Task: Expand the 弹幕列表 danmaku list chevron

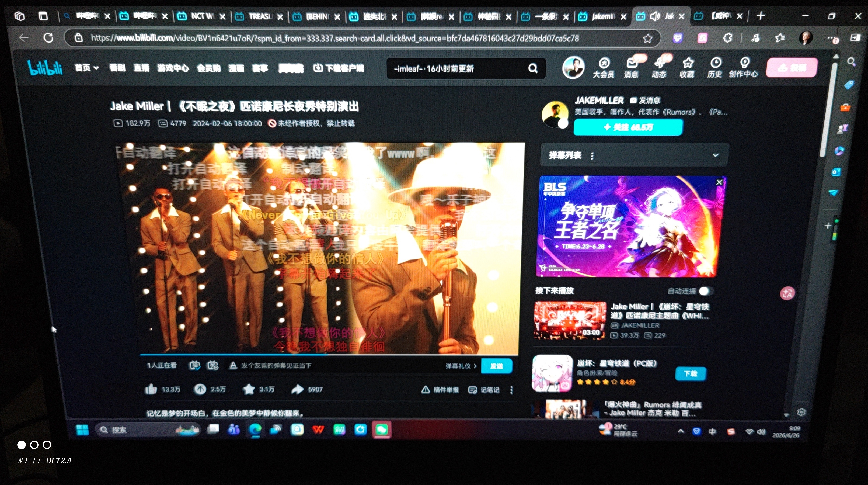Action: 715,155
